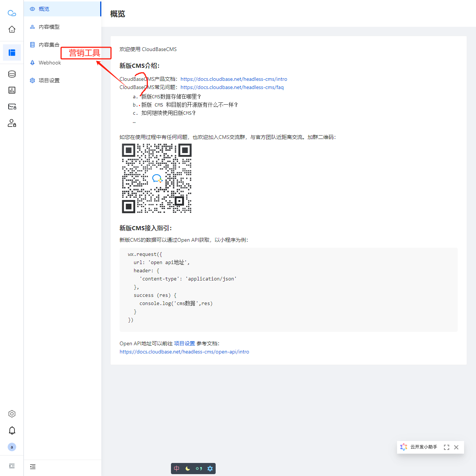
Task: Open the headless-cms/open-api/intro link
Action: tap(184, 352)
